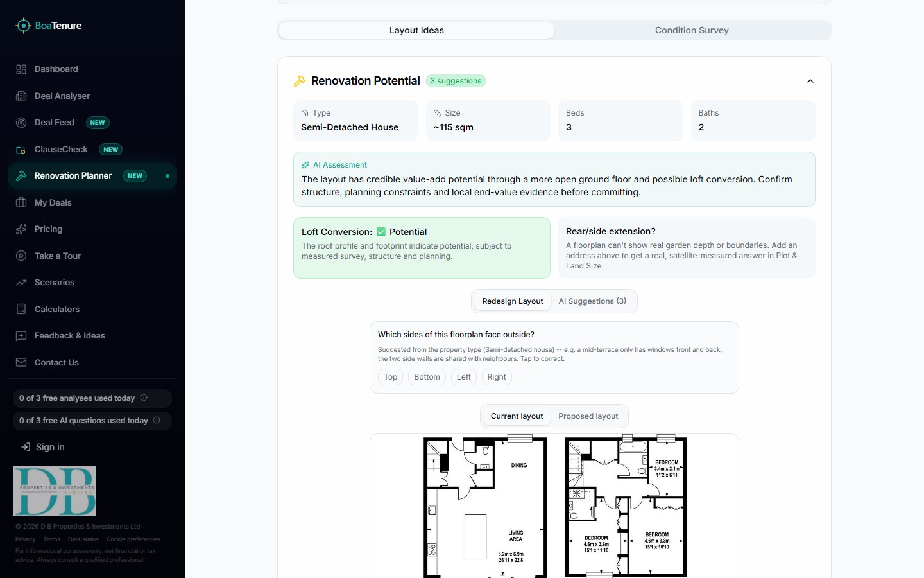Click the Sign in arrow icon
924x578 pixels.
tap(26, 447)
